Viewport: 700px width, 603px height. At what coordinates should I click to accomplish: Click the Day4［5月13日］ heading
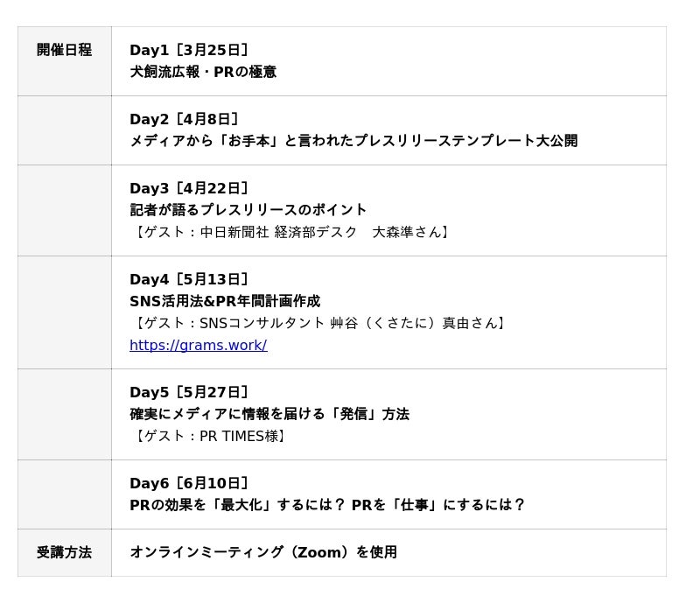(x=190, y=279)
